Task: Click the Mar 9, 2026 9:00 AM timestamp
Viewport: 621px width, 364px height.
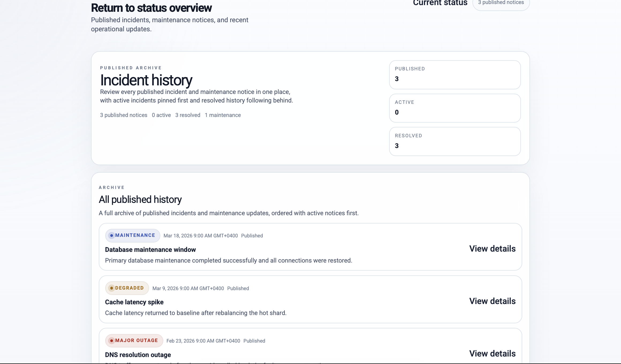Action: click(188, 289)
